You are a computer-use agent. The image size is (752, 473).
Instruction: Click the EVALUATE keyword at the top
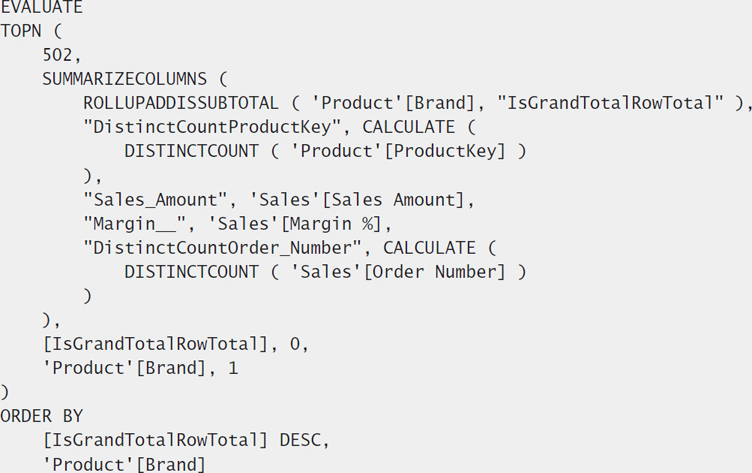tap(41, 7)
